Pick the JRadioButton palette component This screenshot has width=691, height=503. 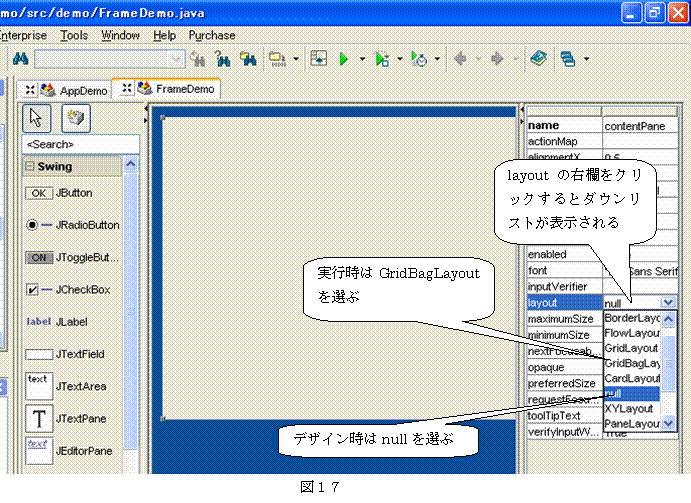point(72,226)
